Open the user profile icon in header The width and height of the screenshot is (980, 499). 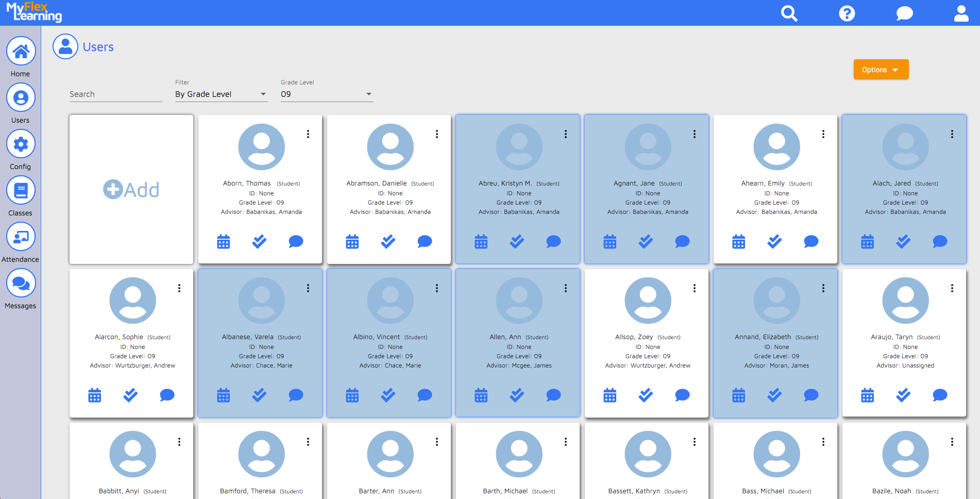961,13
